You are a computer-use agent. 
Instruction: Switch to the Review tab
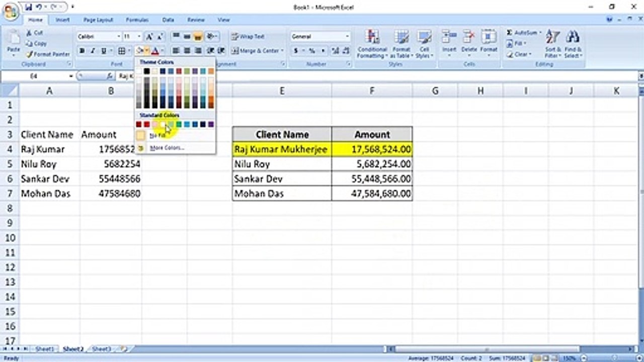coord(196,20)
